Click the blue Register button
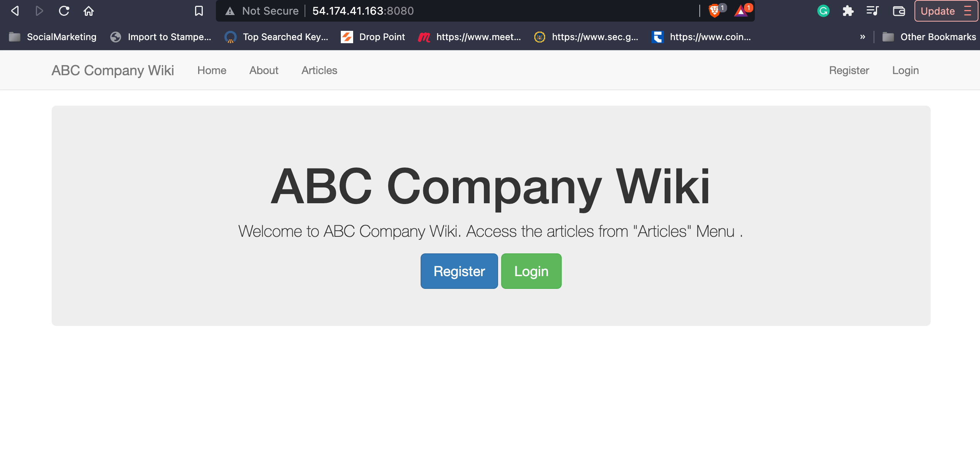Image resolution: width=980 pixels, height=452 pixels. coord(459,271)
